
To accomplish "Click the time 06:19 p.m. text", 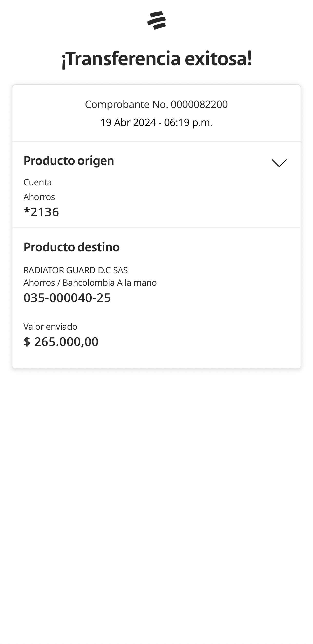I will tap(188, 123).
